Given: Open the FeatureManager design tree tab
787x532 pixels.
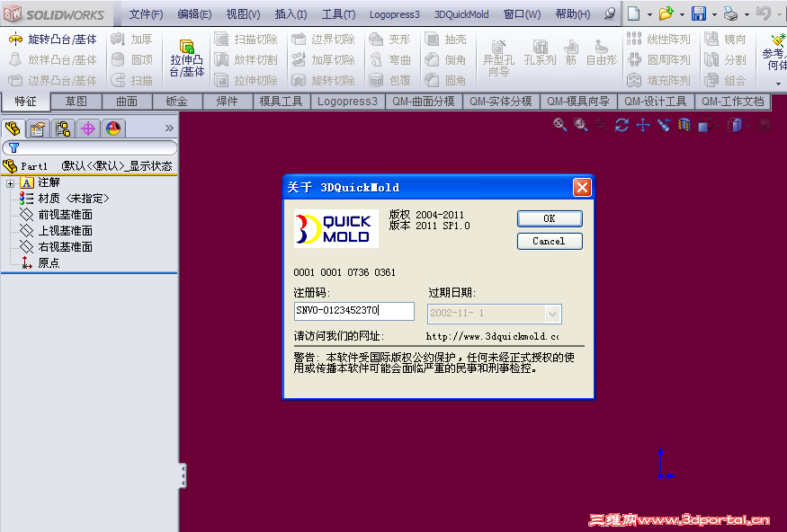Looking at the screenshot, I should pyautogui.click(x=13, y=129).
